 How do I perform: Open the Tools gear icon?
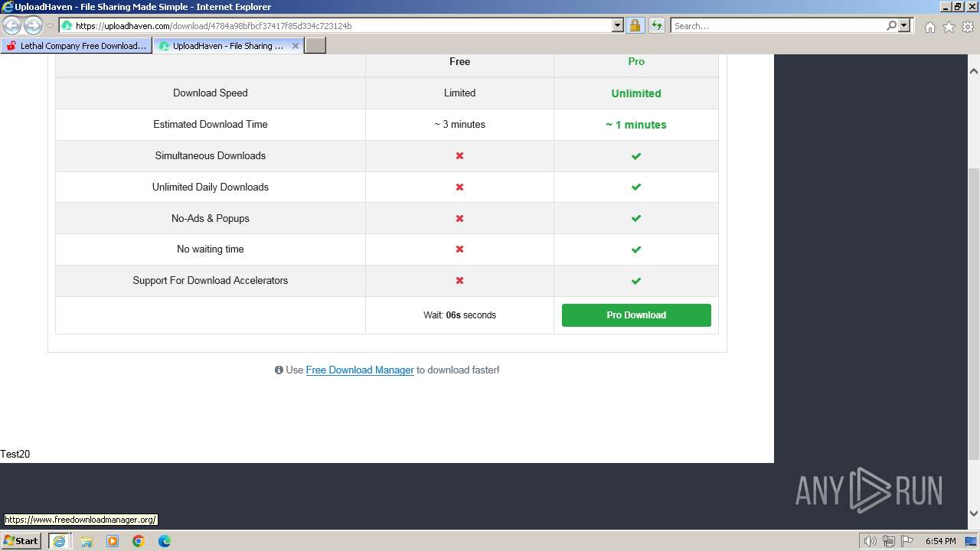click(x=968, y=27)
